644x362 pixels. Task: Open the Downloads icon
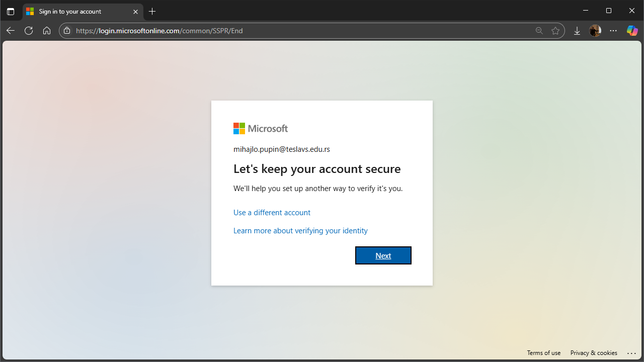pos(577,31)
